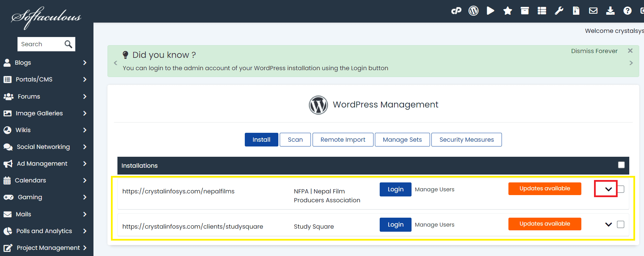Expand the Image Galleries chevron
This screenshot has height=256, width=644.
[x=85, y=113]
